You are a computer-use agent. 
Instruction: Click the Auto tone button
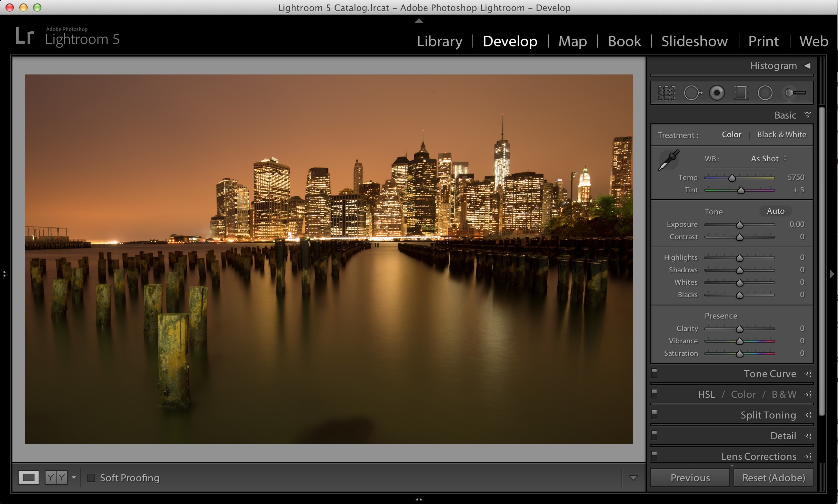(776, 211)
